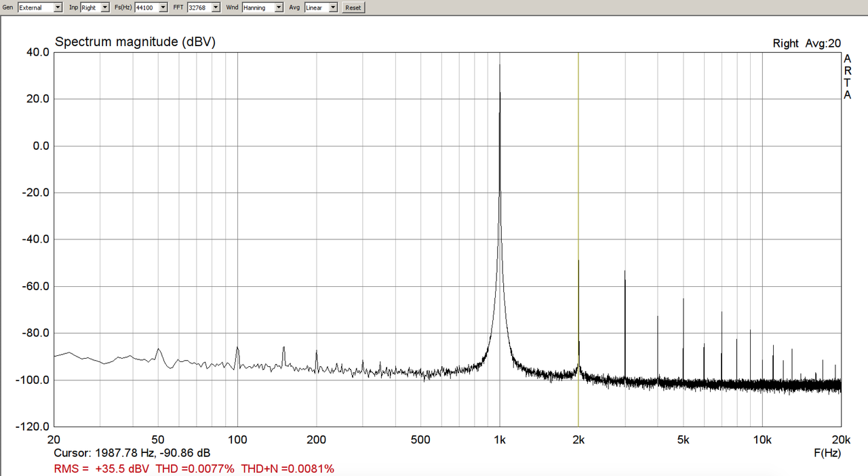Viewport: 868px width, 476px height.
Task: Click the 0.0 y-axis label
Action: (x=41, y=146)
